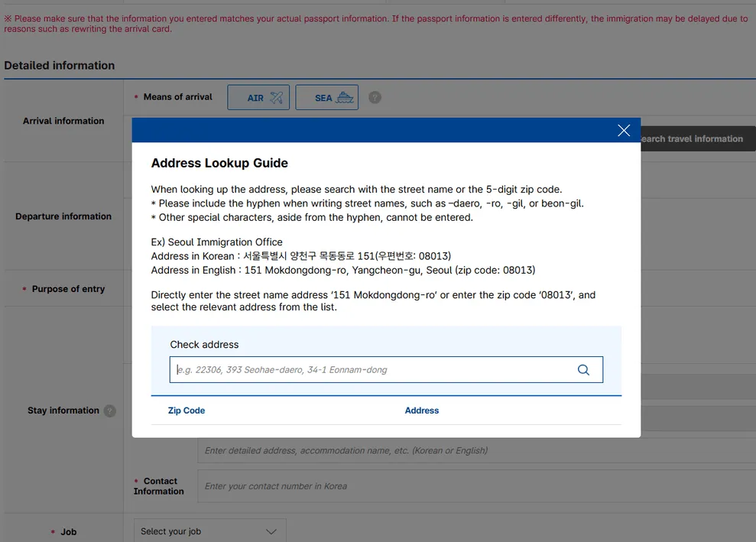Viewport: 756px width, 542px height.
Task: Open the Select your job dropdown
Action: 209,531
